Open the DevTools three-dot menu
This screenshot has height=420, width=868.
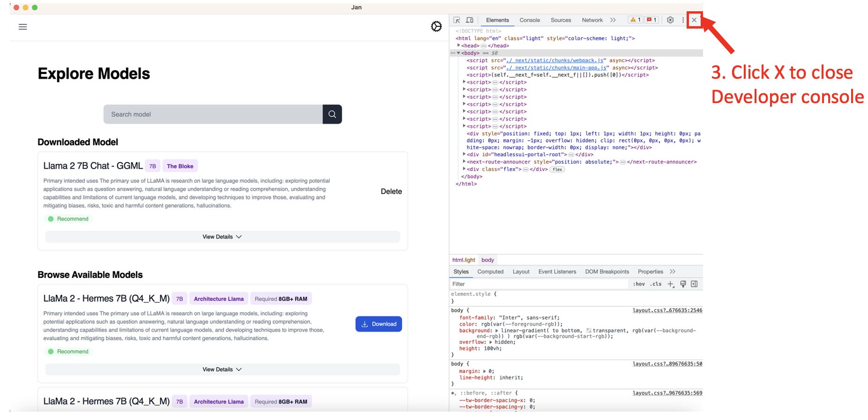click(x=683, y=20)
